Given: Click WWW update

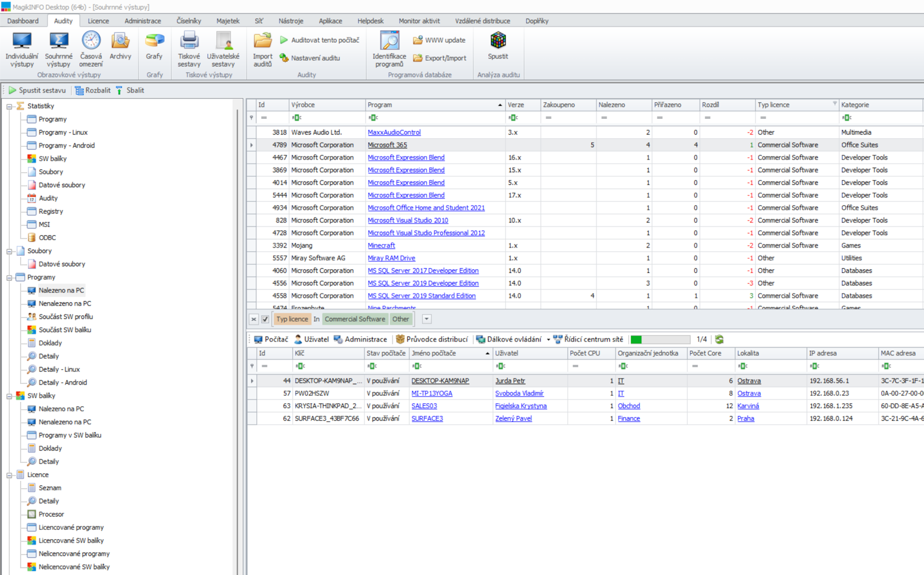Looking at the screenshot, I should [x=439, y=40].
